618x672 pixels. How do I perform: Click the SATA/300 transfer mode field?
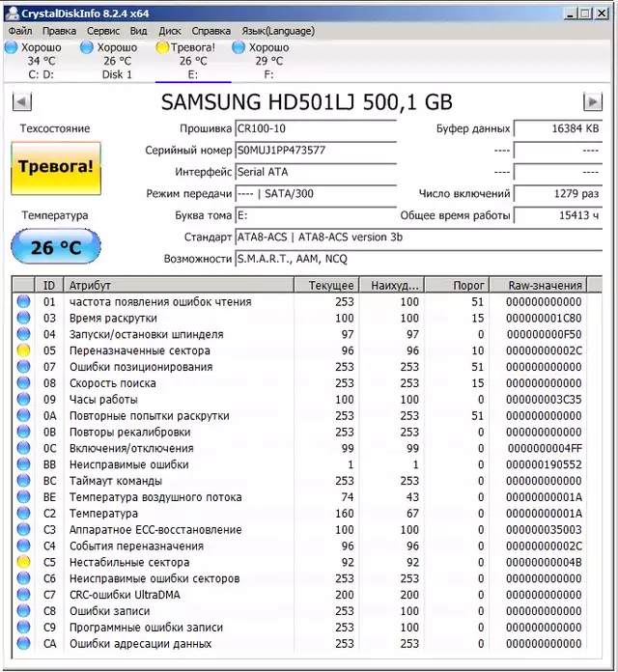tap(316, 194)
